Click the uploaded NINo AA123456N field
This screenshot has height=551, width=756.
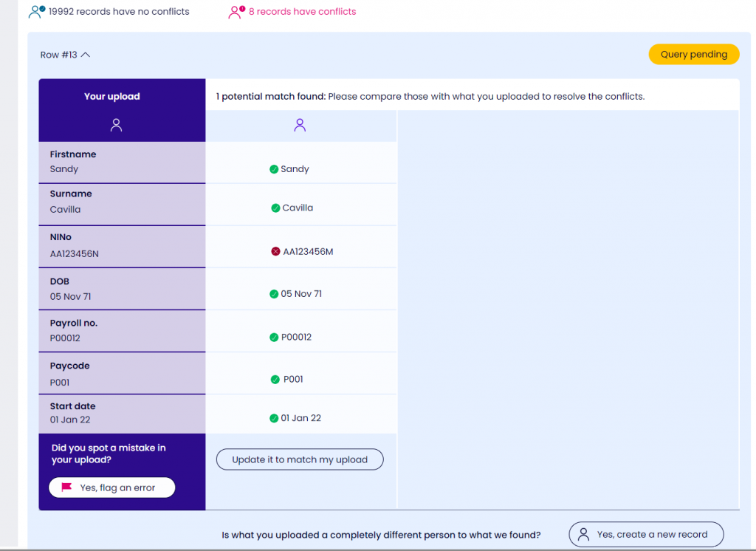coord(75,253)
